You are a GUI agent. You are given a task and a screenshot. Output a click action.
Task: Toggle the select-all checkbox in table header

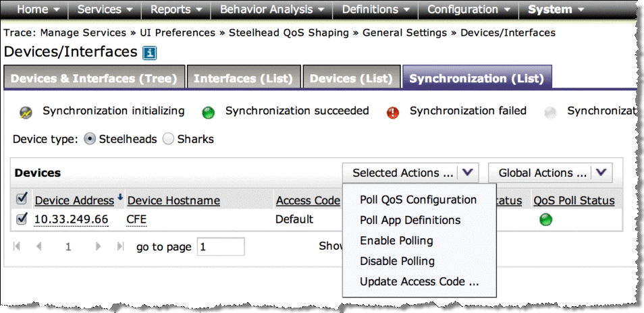[x=22, y=200]
